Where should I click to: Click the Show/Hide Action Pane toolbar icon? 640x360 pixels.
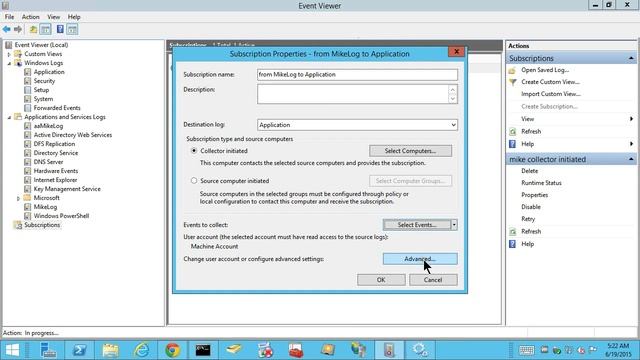click(72, 29)
